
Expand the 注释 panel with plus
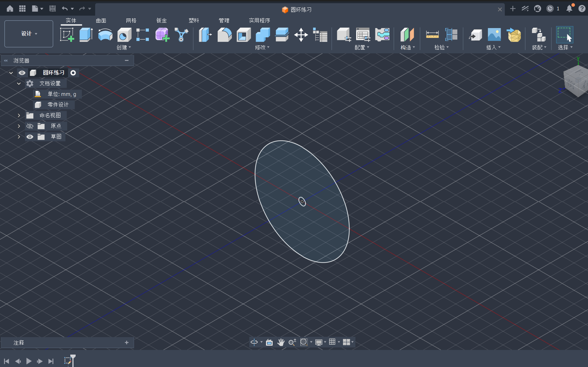pos(127,342)
